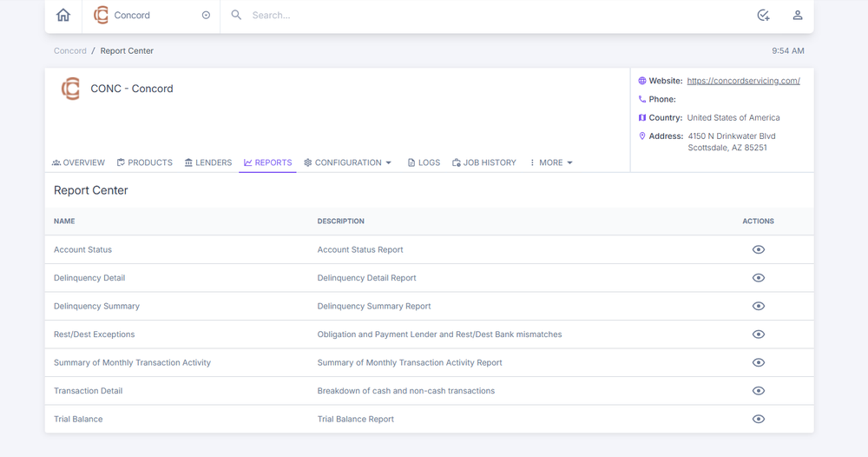Switch to the Overview tab
The image size is (868, 457).
(x=78, y=162)
